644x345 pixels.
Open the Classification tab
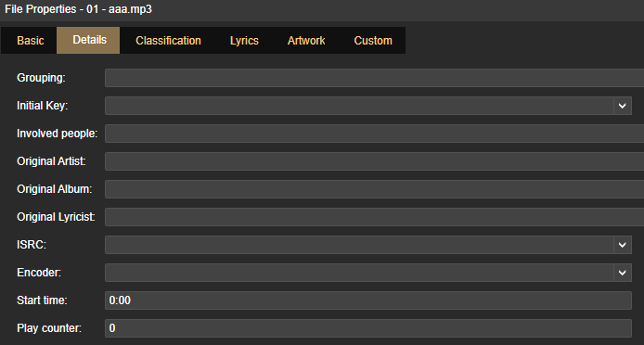pyautogui.click(x=168, y=41)
